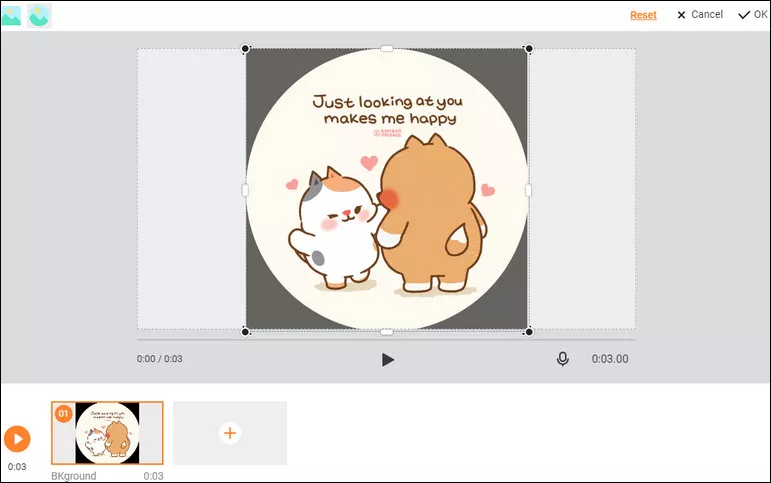The height and width of the screenshot is (483, 771).
Task: Cancel the image editing
Action: point(700,15)
